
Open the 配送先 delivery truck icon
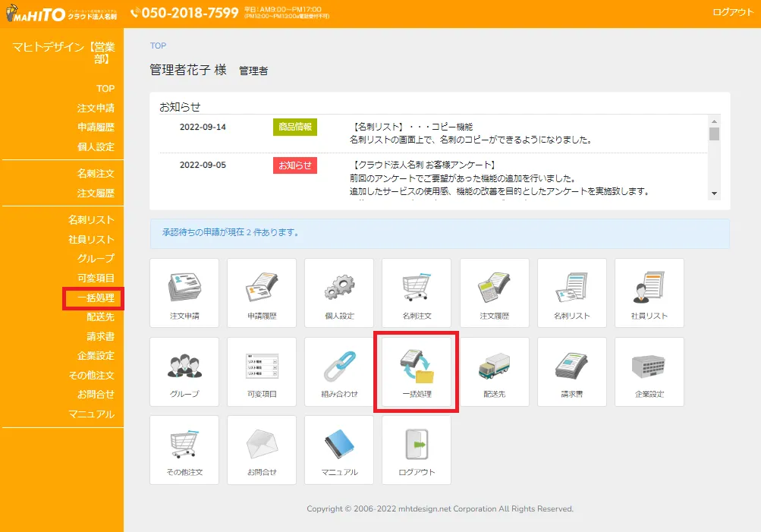coord(493,371)
